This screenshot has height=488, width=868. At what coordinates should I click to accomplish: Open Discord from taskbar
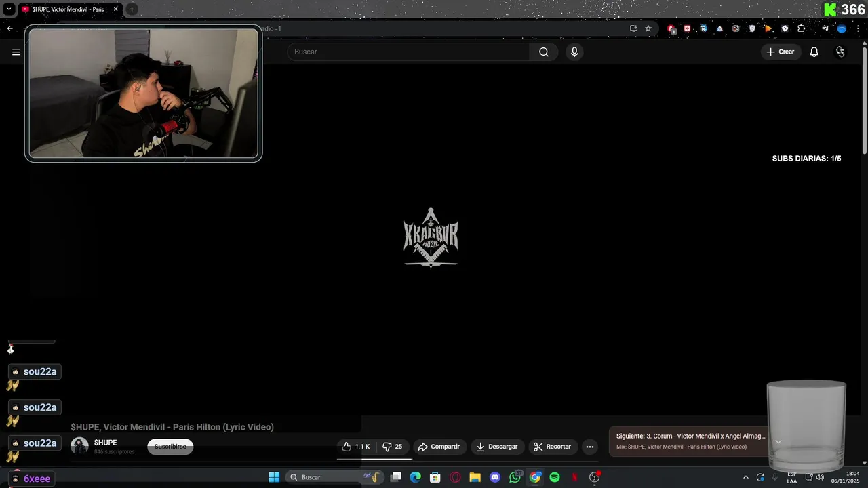[x=495, y=477]
